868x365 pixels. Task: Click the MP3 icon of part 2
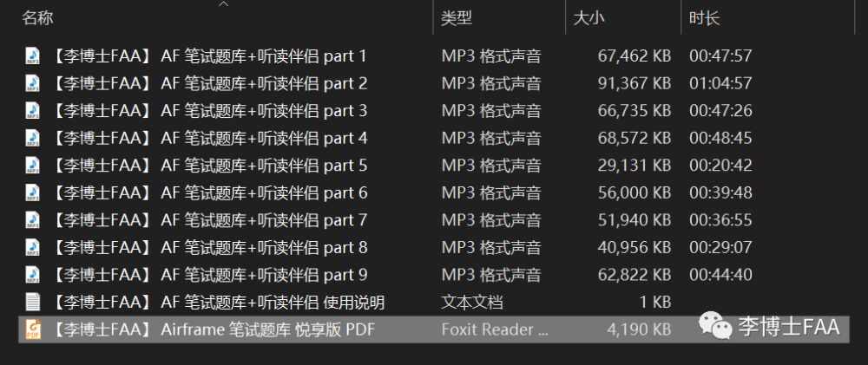pos(33,83)
